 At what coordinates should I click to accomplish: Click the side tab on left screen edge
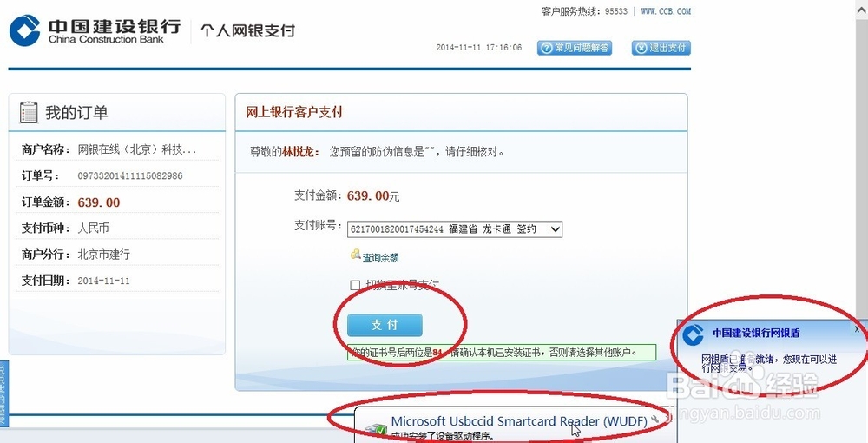[3, 393]
